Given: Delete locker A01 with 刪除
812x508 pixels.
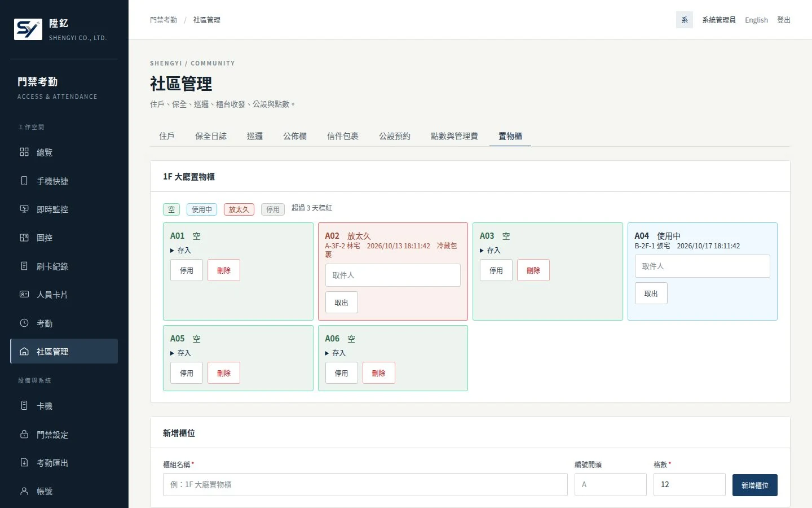Looking at the screenshot, I should coord(224,270).
